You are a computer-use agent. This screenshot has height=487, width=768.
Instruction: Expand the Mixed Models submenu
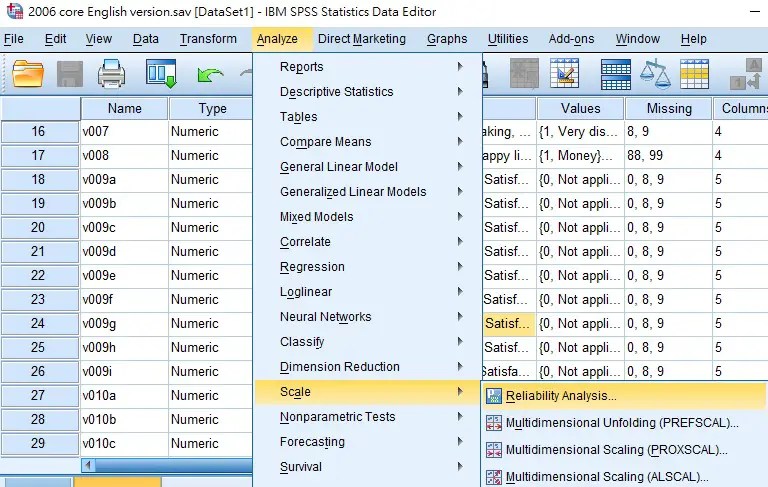click(x=367, y=217)
